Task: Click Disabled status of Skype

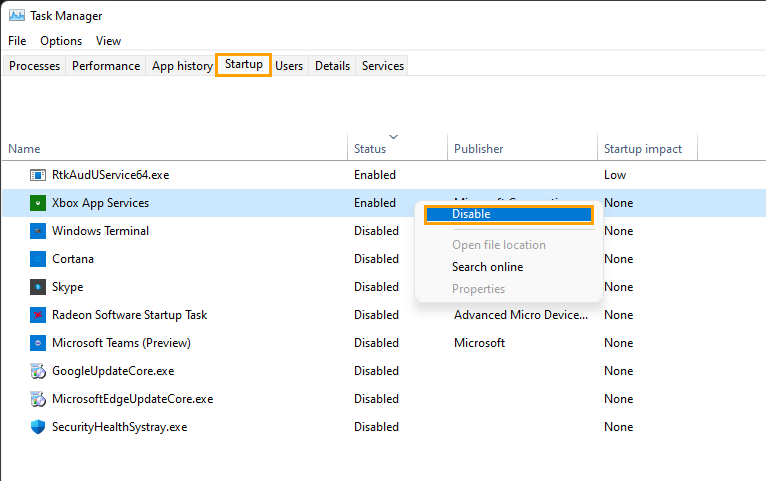Action: click(376, 287)
